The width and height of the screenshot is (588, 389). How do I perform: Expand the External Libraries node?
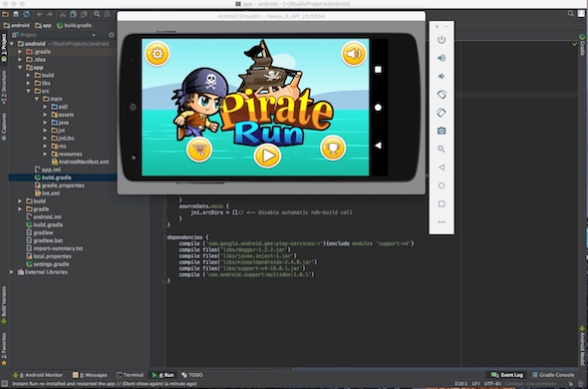point(12,272)
